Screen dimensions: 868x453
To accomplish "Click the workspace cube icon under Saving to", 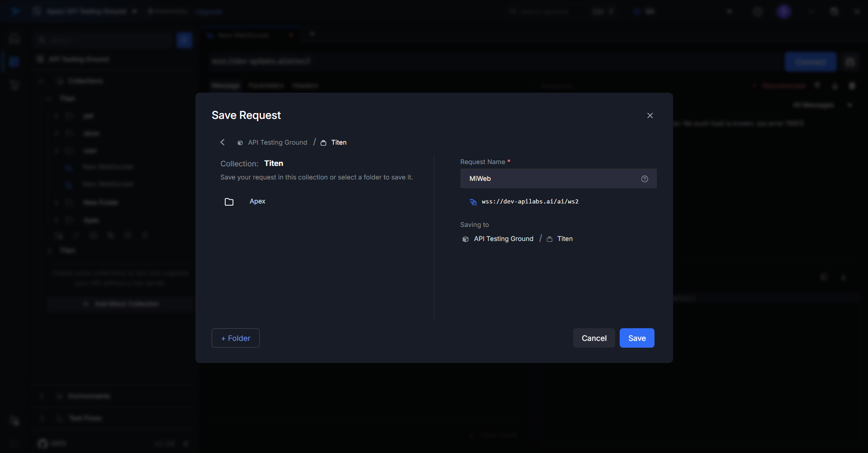I will (465, 239).
